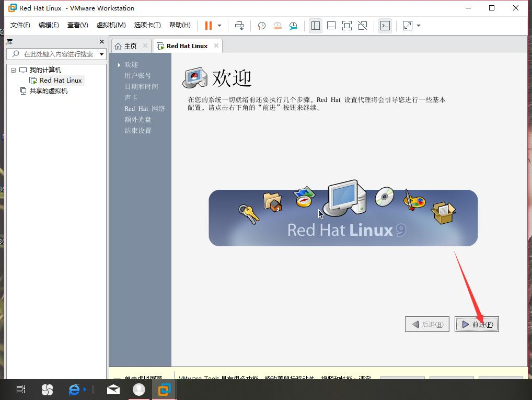Open the library search filter dropdown
This screenshot has height=400, width=532.
pyautogui.click(x=101, y=54)
